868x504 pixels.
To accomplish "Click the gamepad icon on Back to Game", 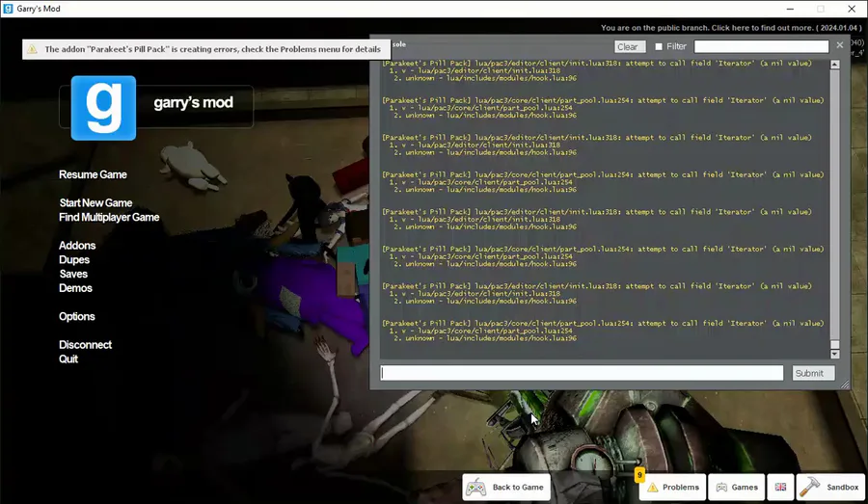I will [476, 488].
